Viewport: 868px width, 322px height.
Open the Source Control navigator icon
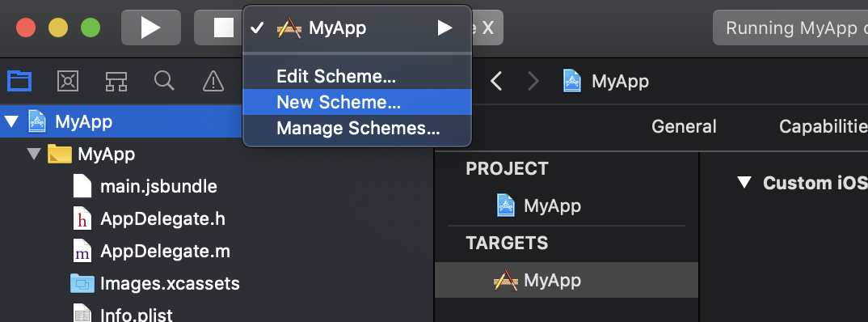pyautogui.click(x=68, y=82)
